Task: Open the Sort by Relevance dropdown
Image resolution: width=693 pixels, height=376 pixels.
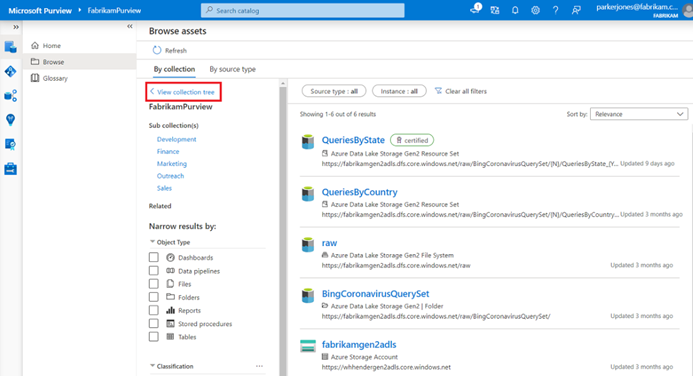Action: click(639, 114)
